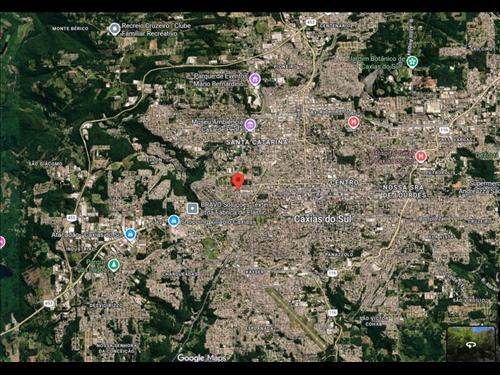Click the NOSSA SRA DE LOURDES label
The image size is (500, 375).
[x=403, y=191]
